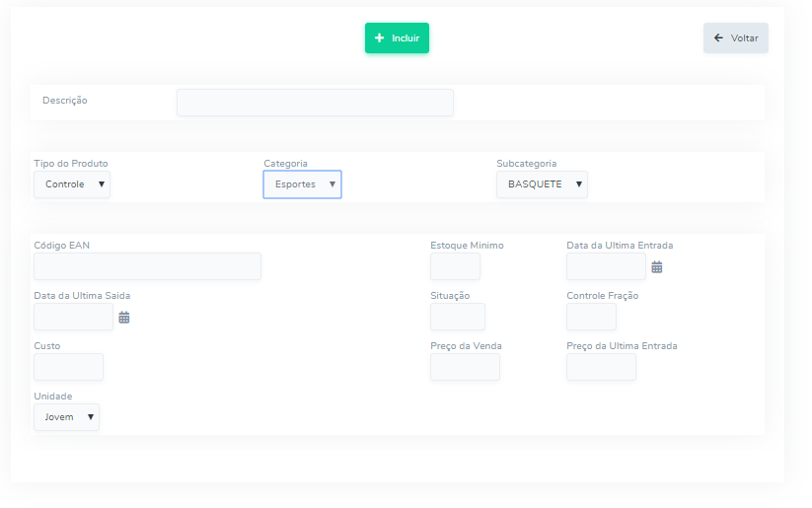The height and width of the screenshot is (508, 812).
Task: Open the calendar icon beside Data da Ultima Saida
Action: 124,318
